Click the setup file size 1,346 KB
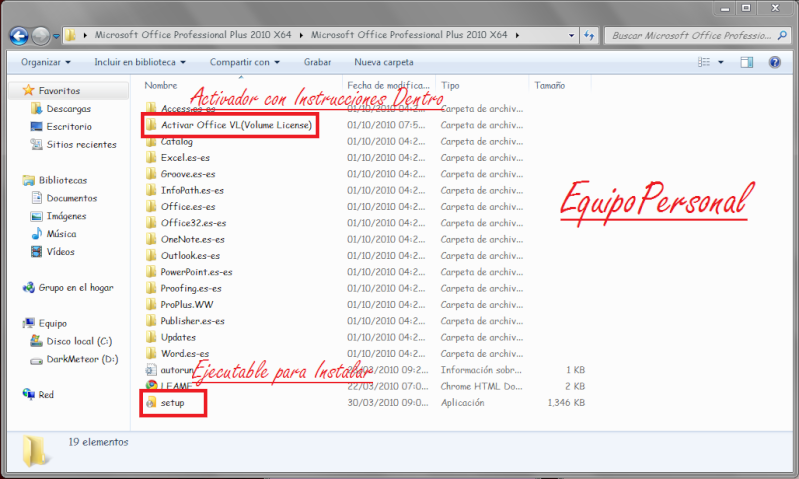 click(x=566, y=403)
